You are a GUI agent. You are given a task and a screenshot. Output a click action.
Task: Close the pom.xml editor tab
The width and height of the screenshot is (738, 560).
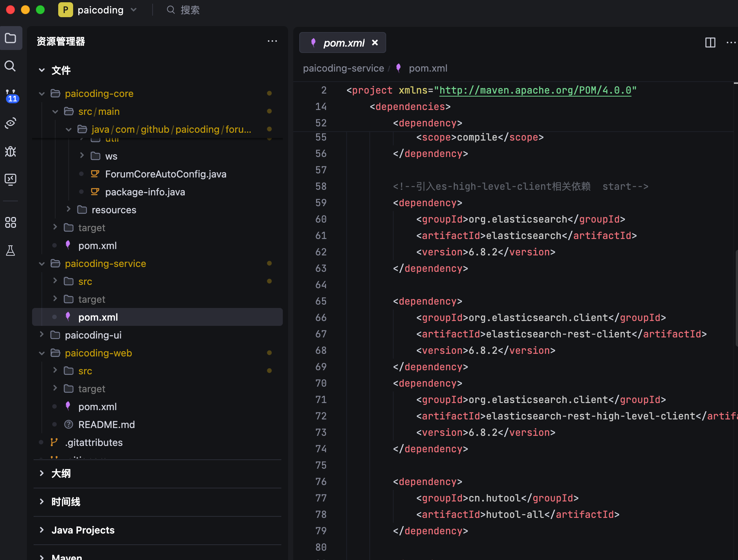375,43
